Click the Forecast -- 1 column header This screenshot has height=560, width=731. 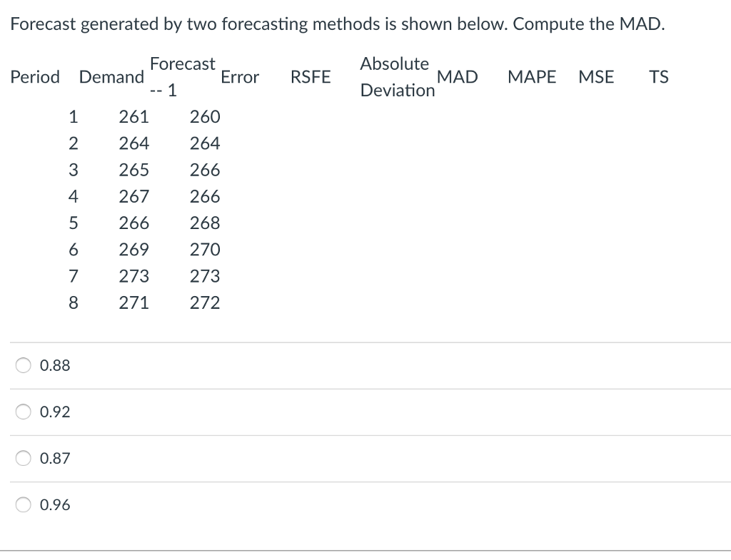182,77
